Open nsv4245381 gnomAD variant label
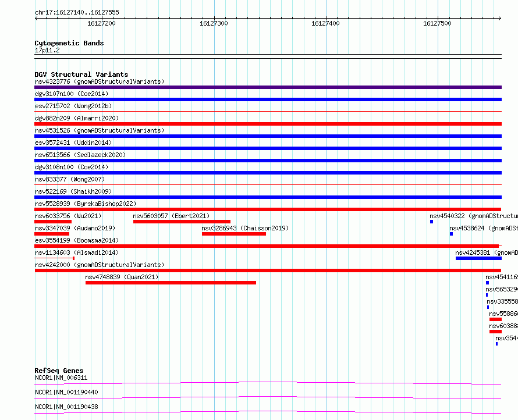 (x=487, y=252)
